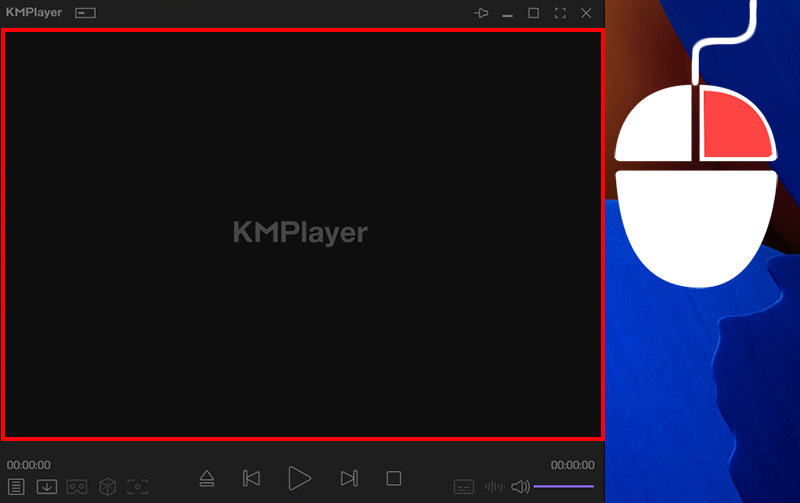Viewport: 800px width, 503px height.
Task: Click the total duration 00:00:00 on the right
Action: pos(572,465)
